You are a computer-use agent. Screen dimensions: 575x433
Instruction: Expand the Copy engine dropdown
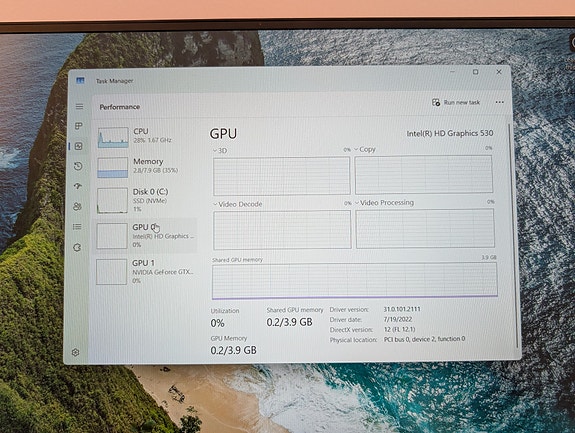coord(365,149)
